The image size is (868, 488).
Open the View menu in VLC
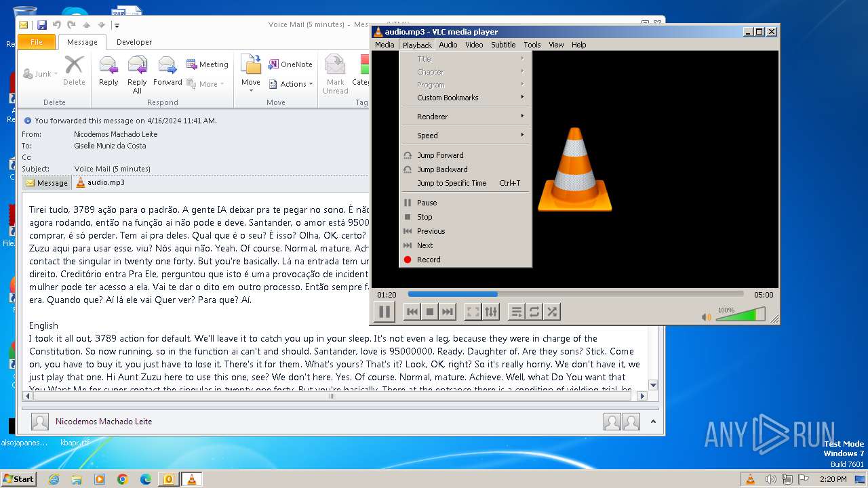(556, 45)
